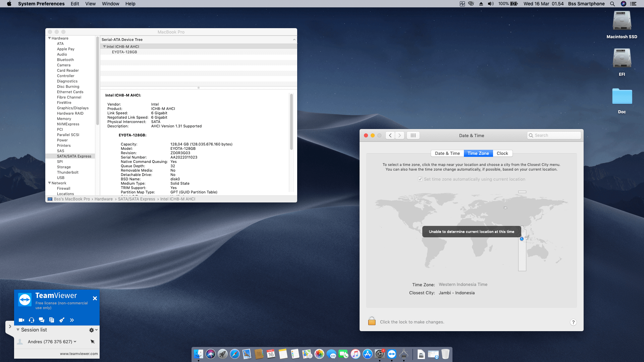Open the Window menu in the menu bar
This screenshot has width=644, height=362.
coord(110,4)
